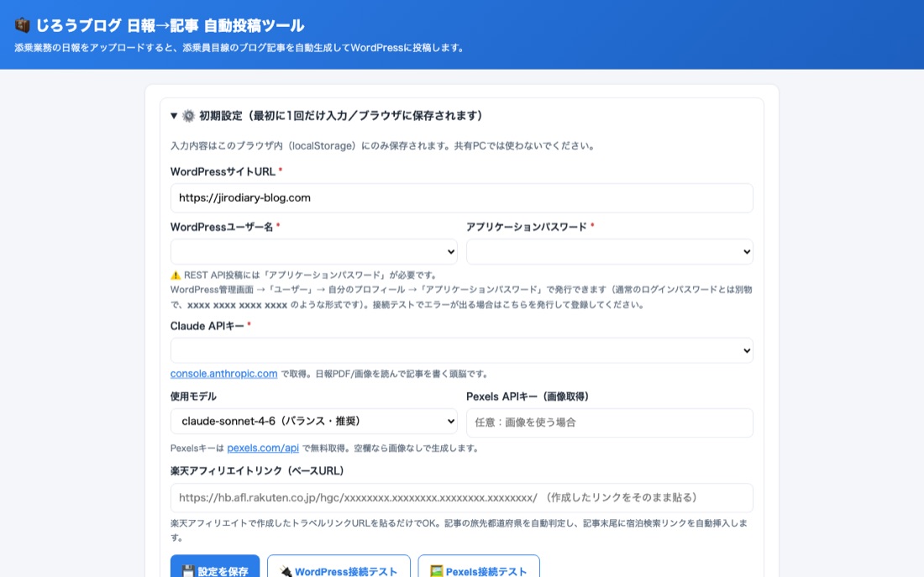Open the pexels.com/api link
Image resolution: width=924 pixels, height=577 pixels.
pyautogui.click(x=263, y=448)
